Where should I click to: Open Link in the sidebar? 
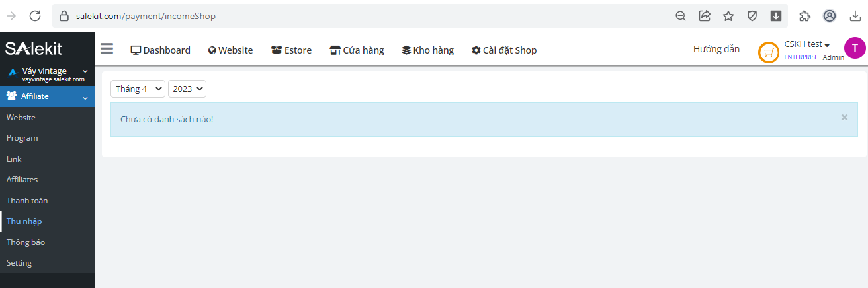click(x=14, y=159)
